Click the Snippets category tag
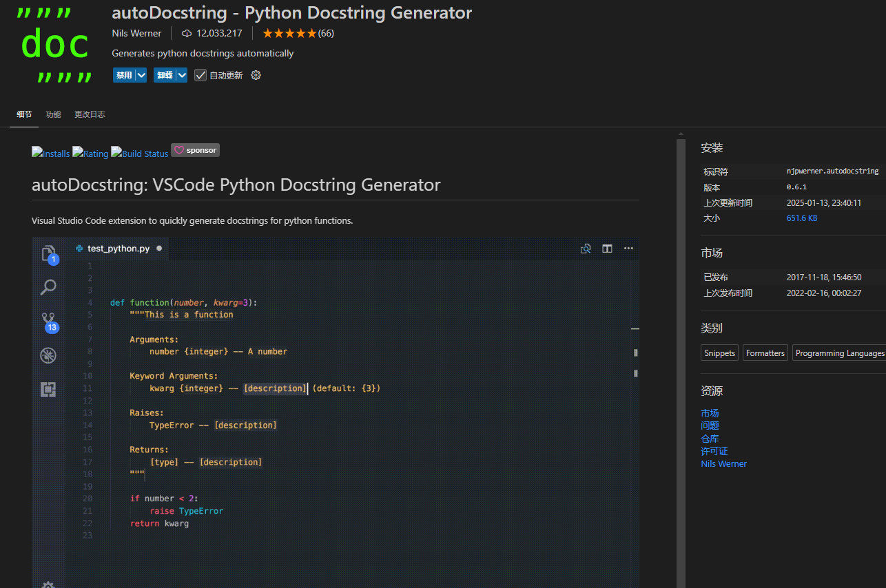Viewport: 886px width, 588px height. point(720,353)
